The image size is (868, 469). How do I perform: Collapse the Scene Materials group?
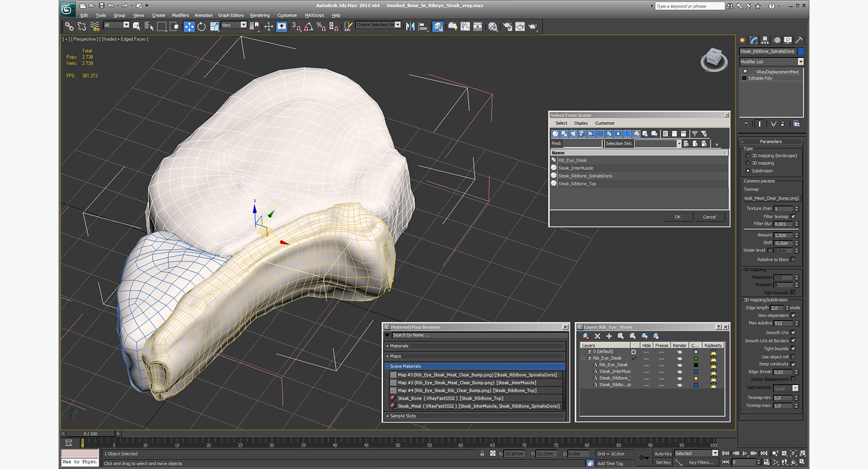(x=475, y=366)
